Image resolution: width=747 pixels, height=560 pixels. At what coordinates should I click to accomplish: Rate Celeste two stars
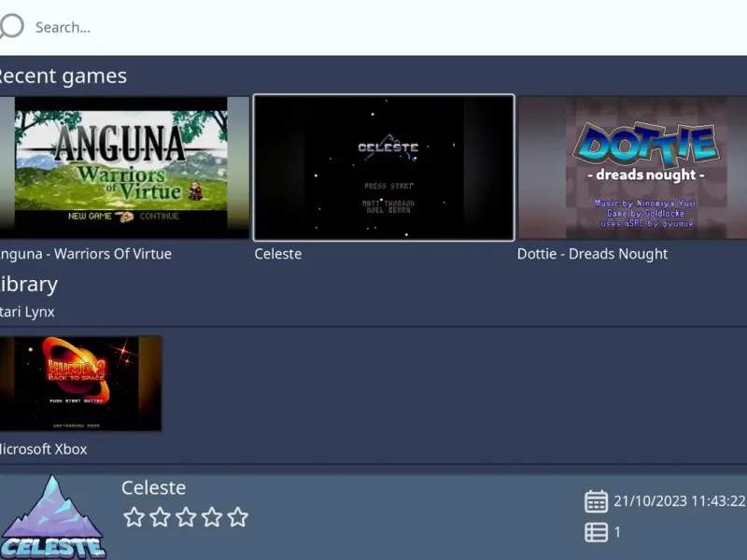click(x=160, y=517)
